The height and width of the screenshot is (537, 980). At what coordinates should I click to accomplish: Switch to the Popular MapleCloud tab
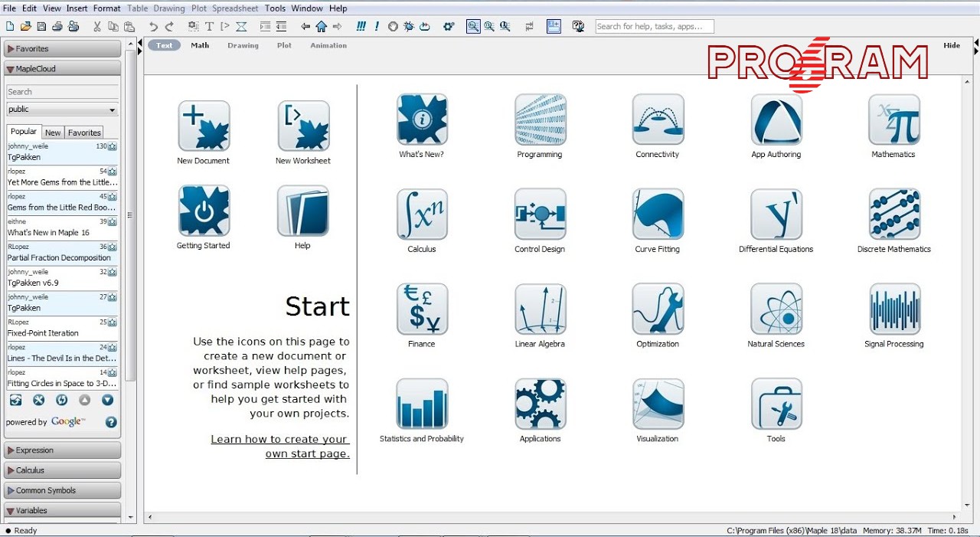(24, 132)
